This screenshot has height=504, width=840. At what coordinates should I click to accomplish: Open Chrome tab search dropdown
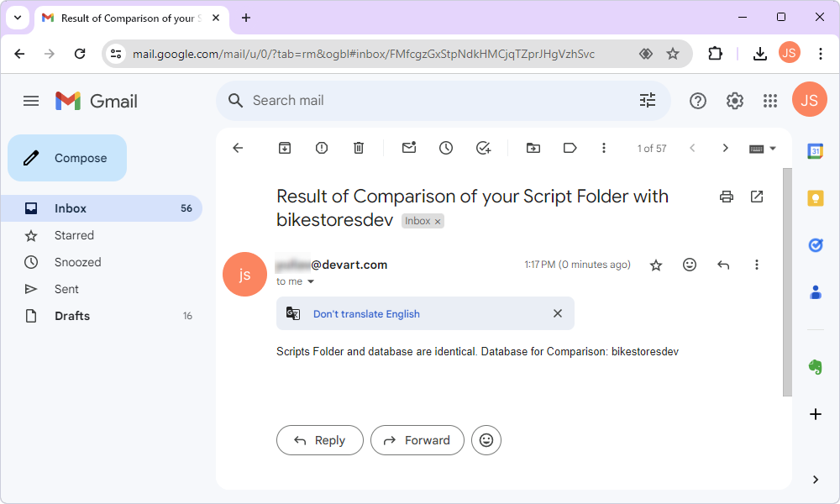tap(18, 18)
